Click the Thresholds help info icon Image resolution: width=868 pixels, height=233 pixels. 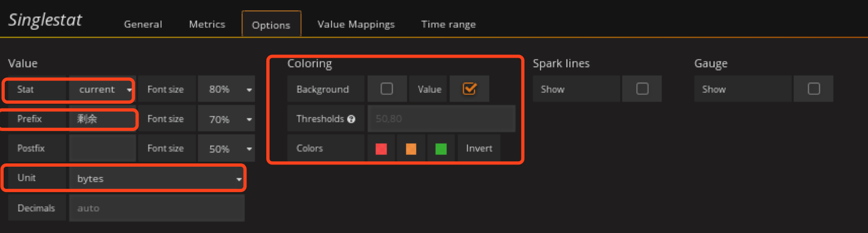click(352, 119)
